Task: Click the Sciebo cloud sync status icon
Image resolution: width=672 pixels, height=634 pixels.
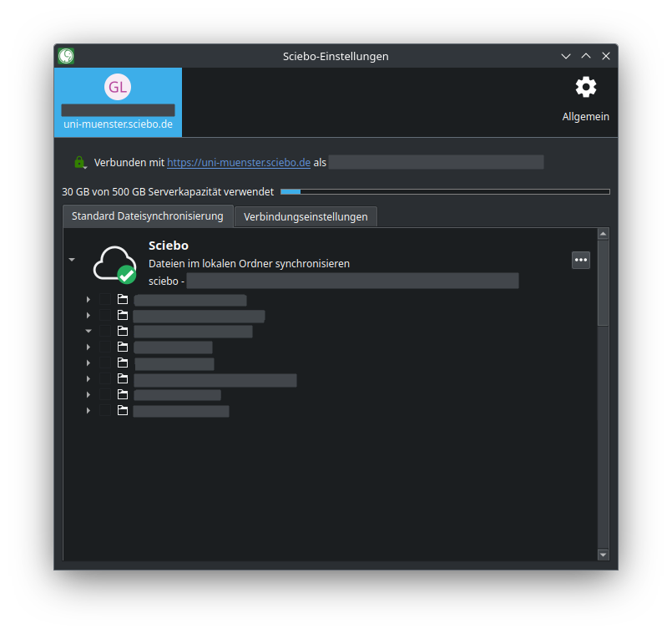Action: (x=114, y=263)
